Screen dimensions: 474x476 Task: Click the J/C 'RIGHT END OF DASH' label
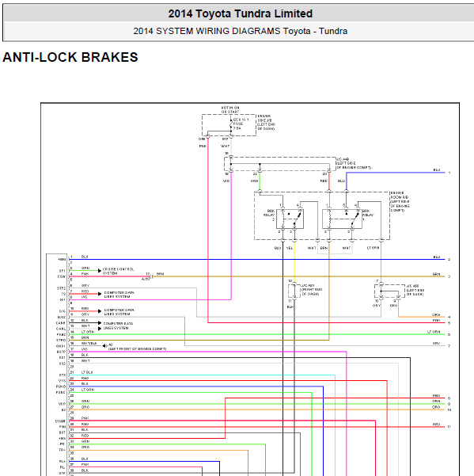(312, 290)
